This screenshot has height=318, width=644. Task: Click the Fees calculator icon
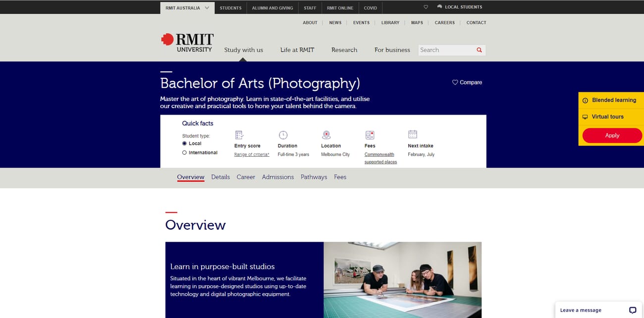click(x=370, y=135)
